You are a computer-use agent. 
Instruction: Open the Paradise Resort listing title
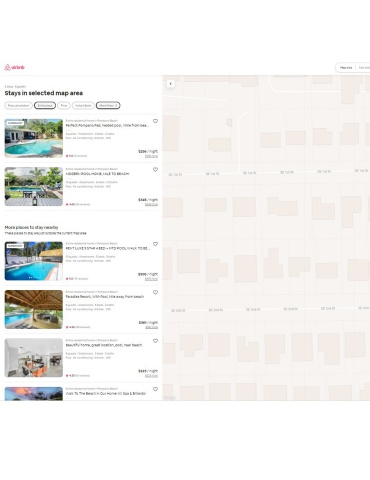coord(105,297)
